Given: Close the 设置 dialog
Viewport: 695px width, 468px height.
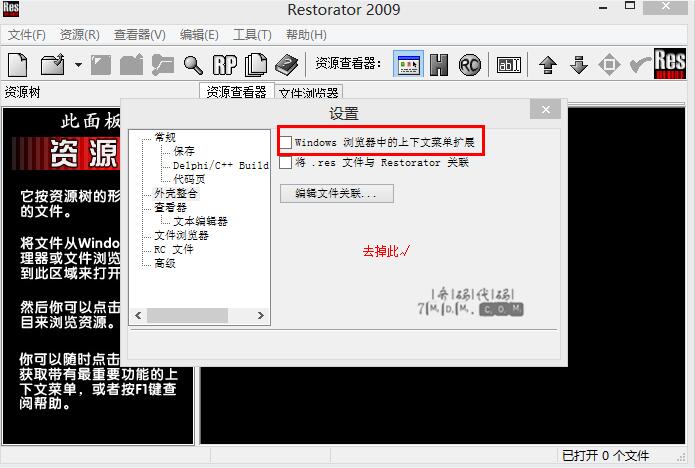Looking at the screenshot, I should point(546,109).
